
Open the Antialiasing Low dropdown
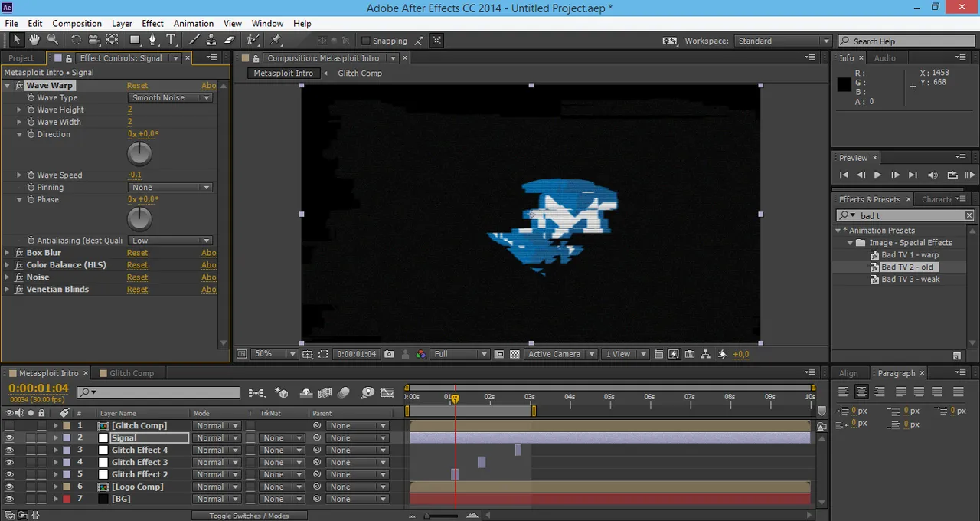(x=170, y=241)
